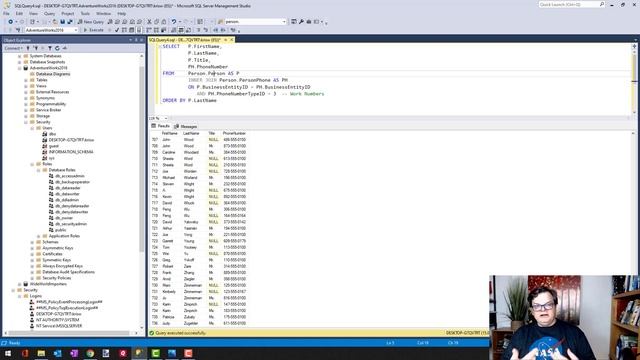Switch to the Results tab
The width and height of the screenshot is (640, 360).
tap(160, 126)
